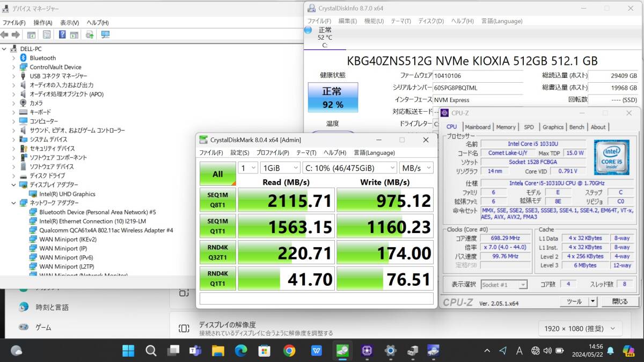Viewport: 644px width, 362px height.
Task: Select Qualcomm QCA61x4A Wireless Adapter #4
Action: 106,230
